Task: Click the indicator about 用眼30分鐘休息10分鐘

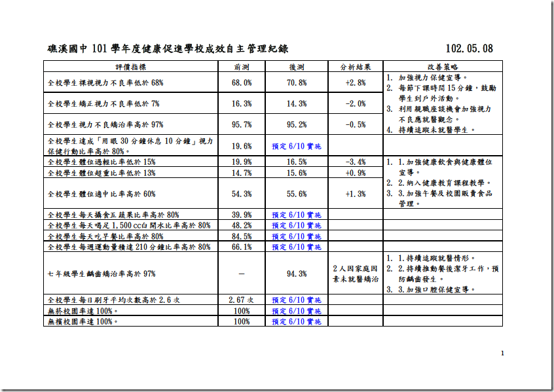Action: [130, 146]
